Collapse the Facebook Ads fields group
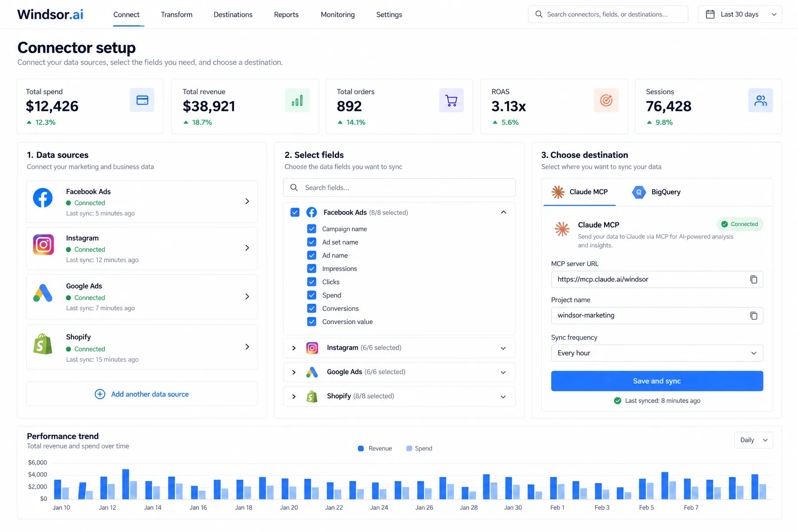Screen dimensions: 798x532 coord(503,212)
